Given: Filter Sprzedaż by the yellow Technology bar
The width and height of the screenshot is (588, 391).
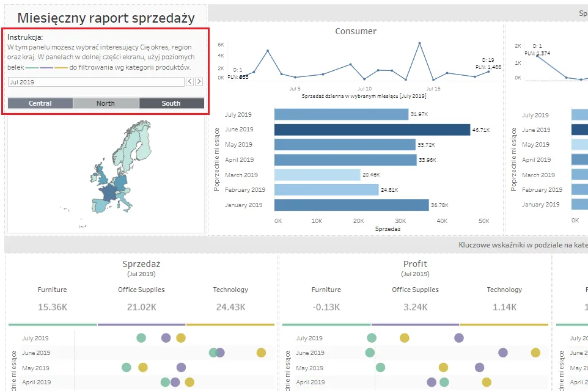Looking at the screenshot, I should [230, 324].
